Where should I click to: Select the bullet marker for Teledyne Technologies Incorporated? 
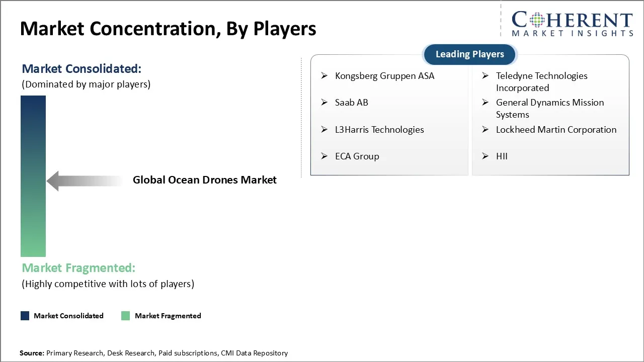point(485,75)
